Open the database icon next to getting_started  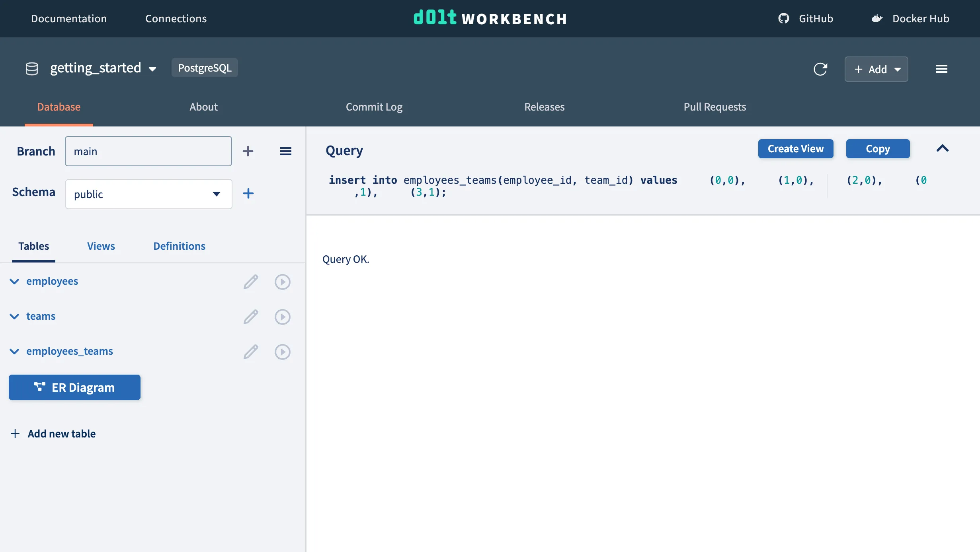[31, 68]
